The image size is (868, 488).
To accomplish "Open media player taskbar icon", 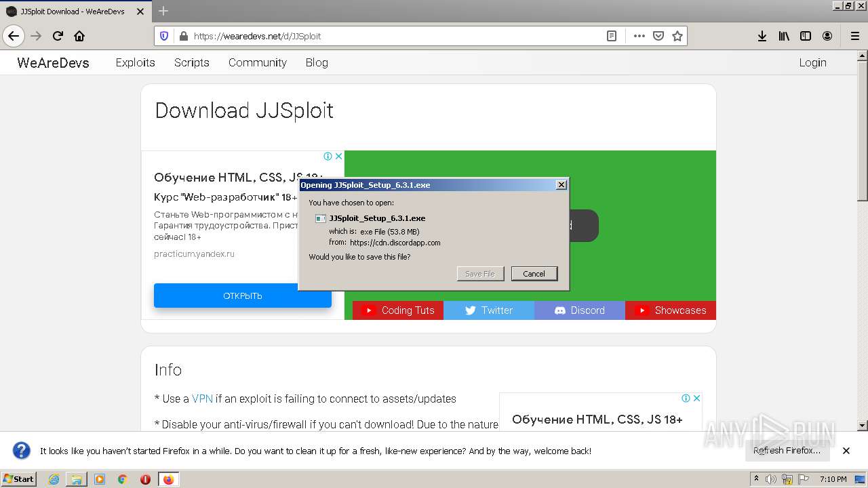I will 100,479.
